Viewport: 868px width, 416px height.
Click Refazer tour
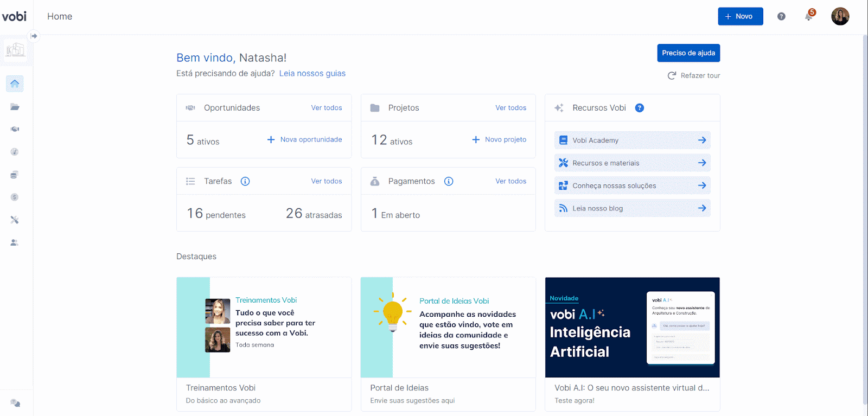coord(694,75)
